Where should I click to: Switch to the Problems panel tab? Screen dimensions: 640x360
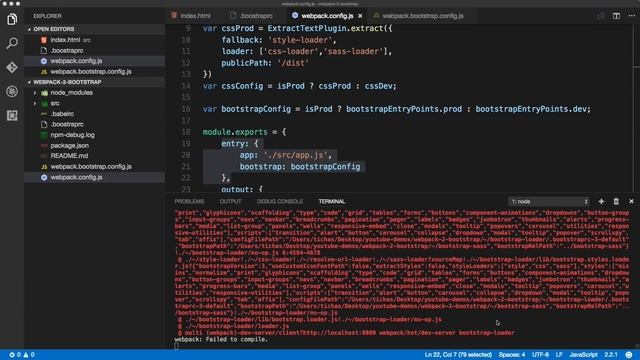coord(189,202)
